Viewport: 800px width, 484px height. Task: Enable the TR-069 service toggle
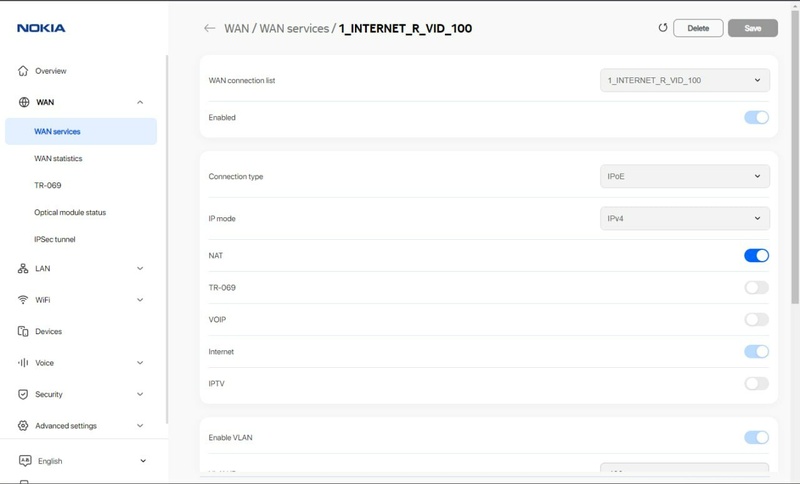coord(756,288)
